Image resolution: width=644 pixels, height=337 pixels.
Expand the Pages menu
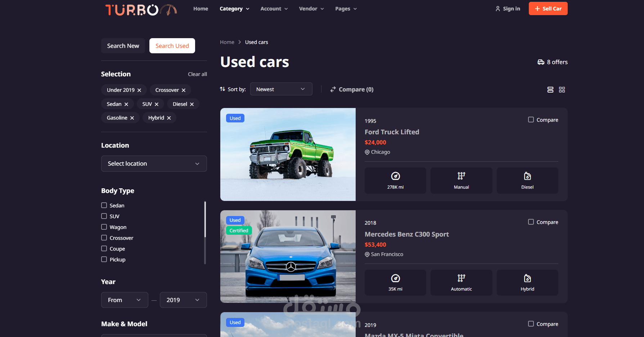[346, 9]
